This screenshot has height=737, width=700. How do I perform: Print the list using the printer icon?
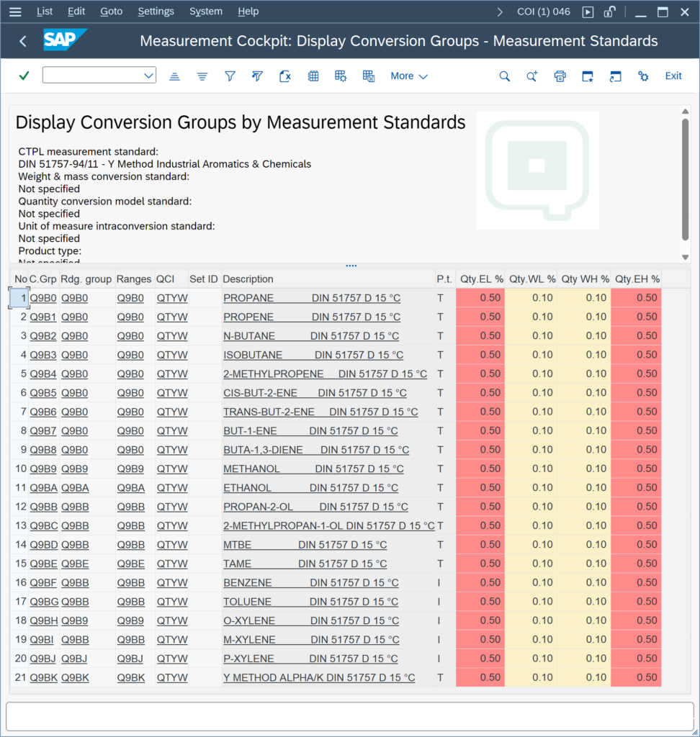point(560,76)
